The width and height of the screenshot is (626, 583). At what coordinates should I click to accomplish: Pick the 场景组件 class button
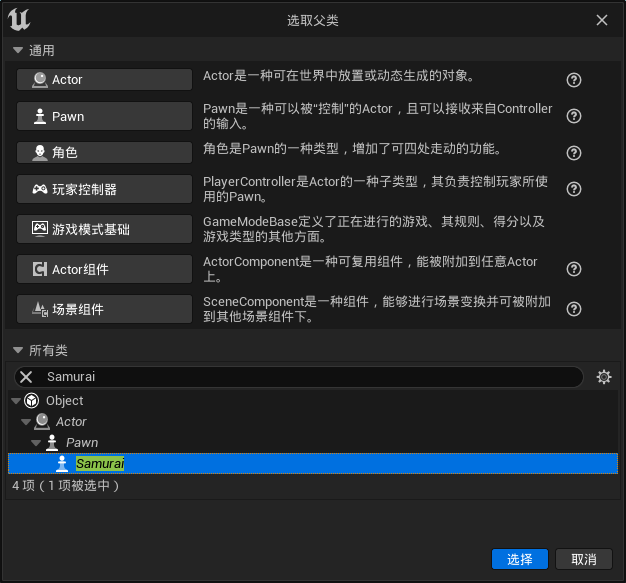pyautogui.click(x=104, y=309)
